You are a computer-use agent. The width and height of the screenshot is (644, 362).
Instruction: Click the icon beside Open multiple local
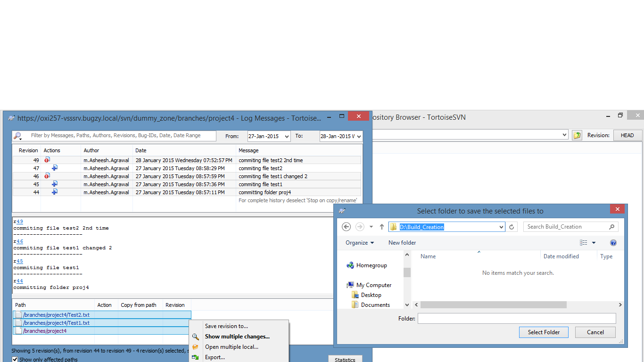[x=196, y=347]
